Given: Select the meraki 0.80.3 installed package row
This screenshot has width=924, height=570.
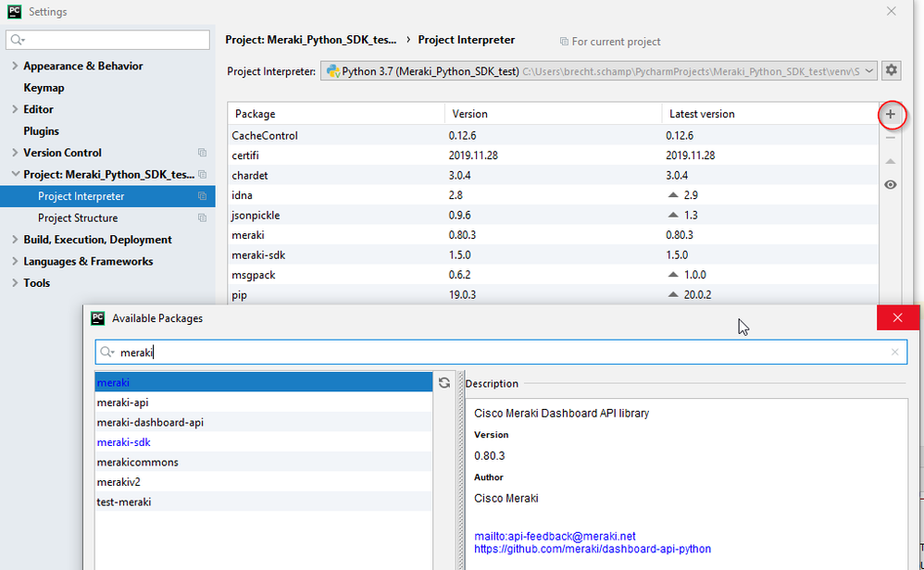Looking at the screenshot, I should [553, 235].
